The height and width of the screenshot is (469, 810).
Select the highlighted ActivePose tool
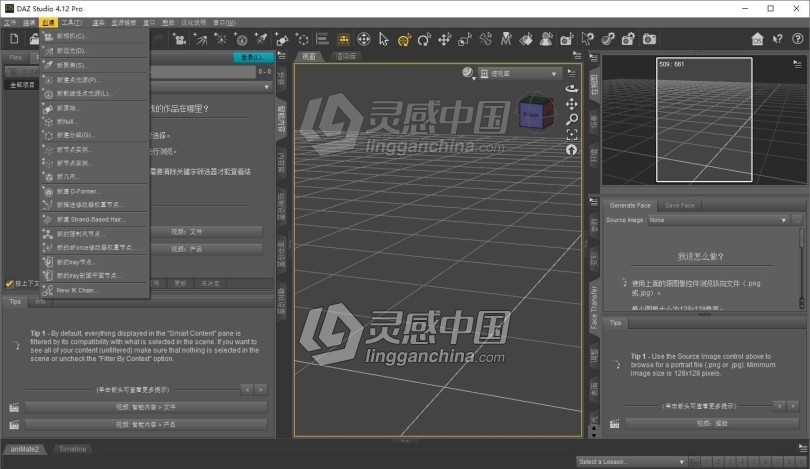point(404,39)
